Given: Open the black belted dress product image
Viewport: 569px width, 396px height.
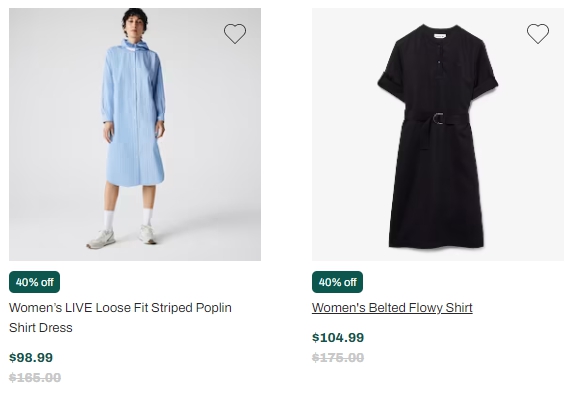Looking at the screenshot, I should tap(438, 134).
